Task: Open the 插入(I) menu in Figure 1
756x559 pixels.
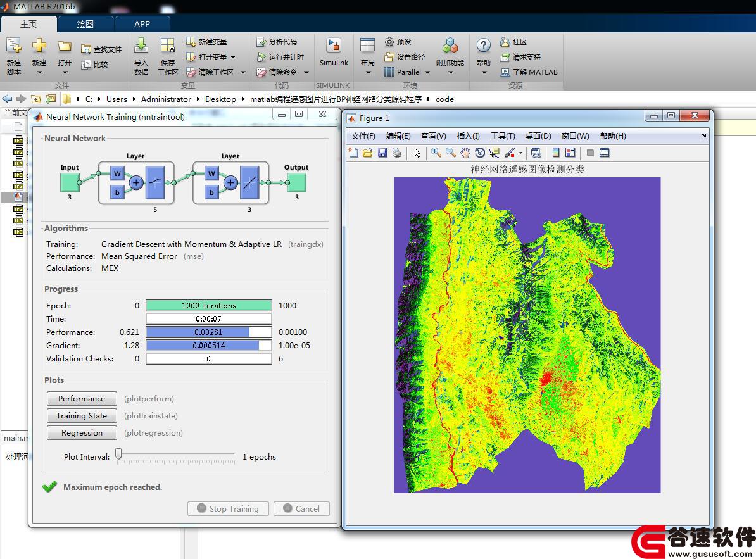Action: tap(468, 136)
